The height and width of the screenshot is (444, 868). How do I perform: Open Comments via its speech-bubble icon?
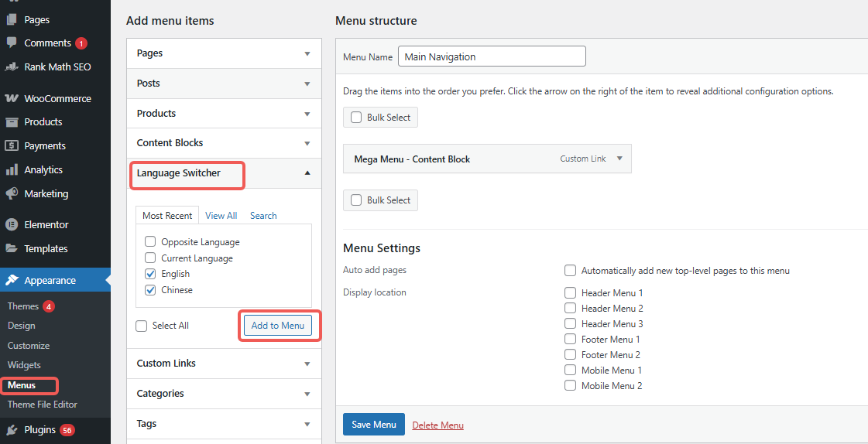coord(12,43)
